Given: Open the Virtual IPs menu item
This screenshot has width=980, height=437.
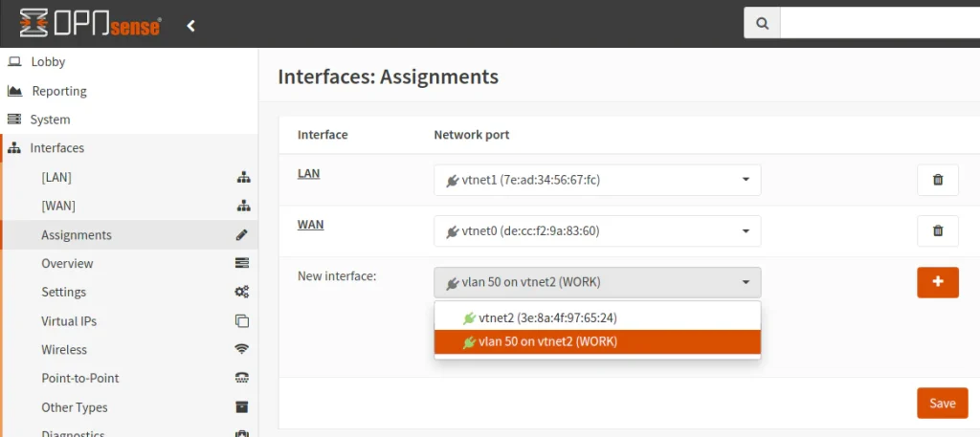Looking at the screenshot, I should pyautogui.click(x=69, y=321).
